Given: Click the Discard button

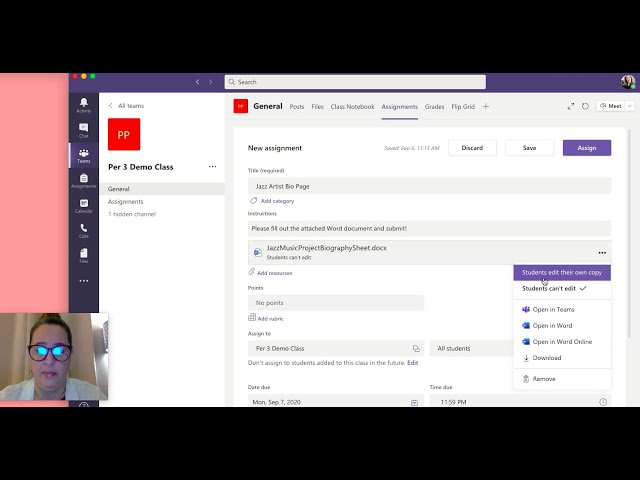Looking at the screenshot, I should click(x=472, y=148).
